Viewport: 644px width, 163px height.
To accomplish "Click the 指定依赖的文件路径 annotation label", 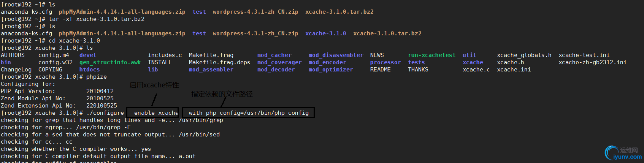I will tap(222, 94).
